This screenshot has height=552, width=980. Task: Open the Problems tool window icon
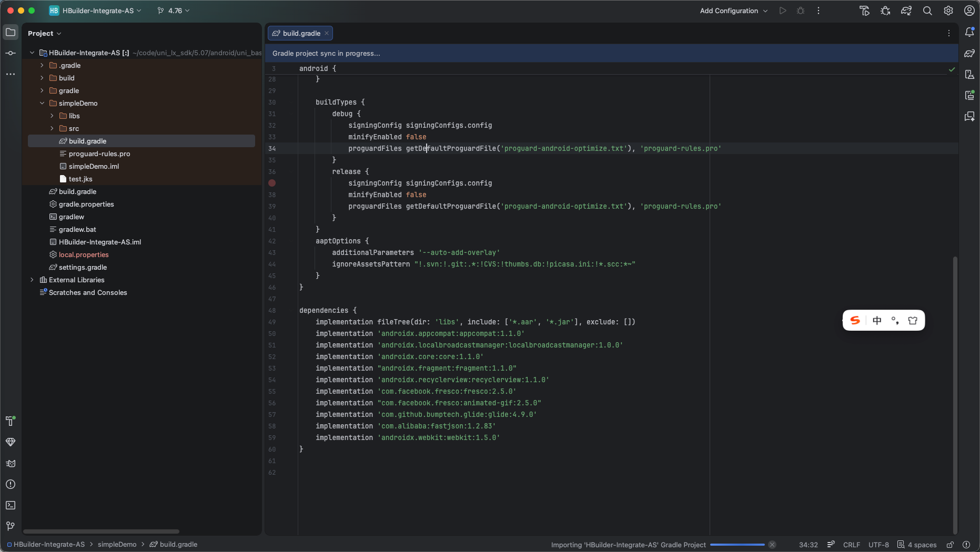coord(11,484)
